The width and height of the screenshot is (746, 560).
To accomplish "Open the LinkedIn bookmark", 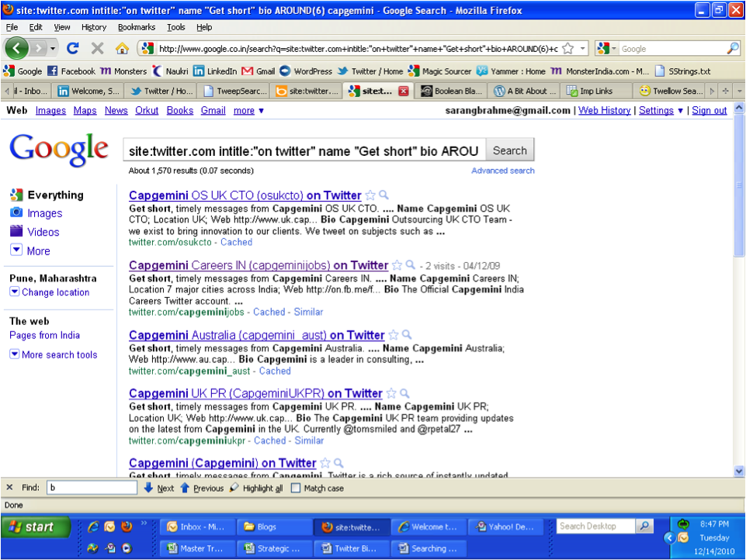I will click(215, 71).
